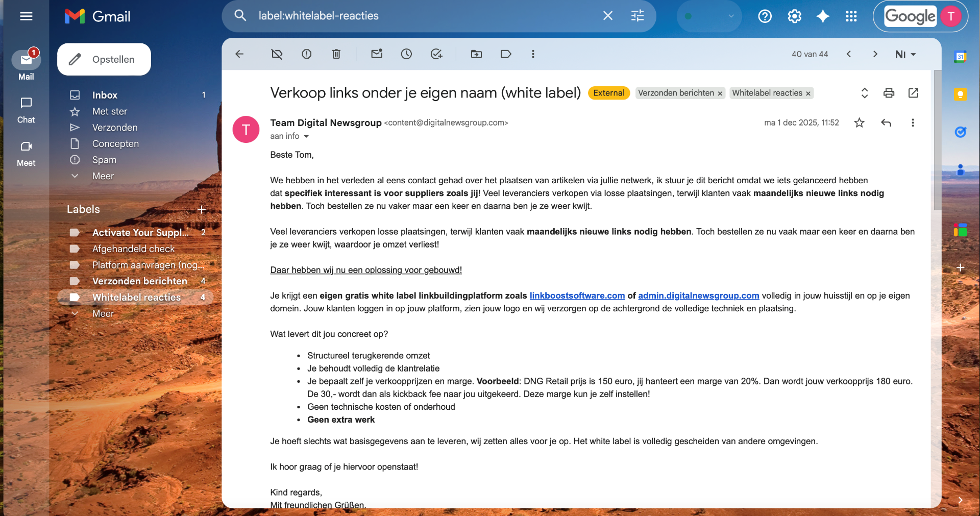Reply using the arrow icon

(886, 122)
